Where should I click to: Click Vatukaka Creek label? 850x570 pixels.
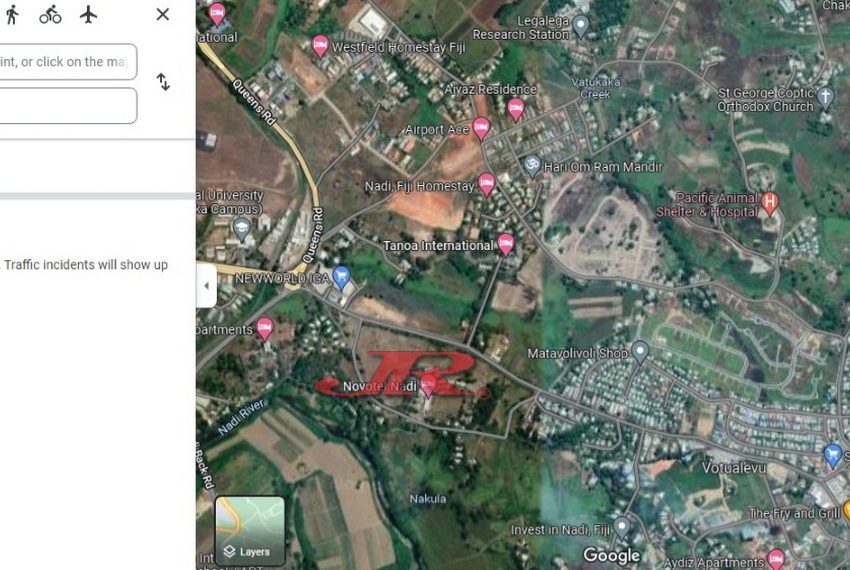[595, 88]
